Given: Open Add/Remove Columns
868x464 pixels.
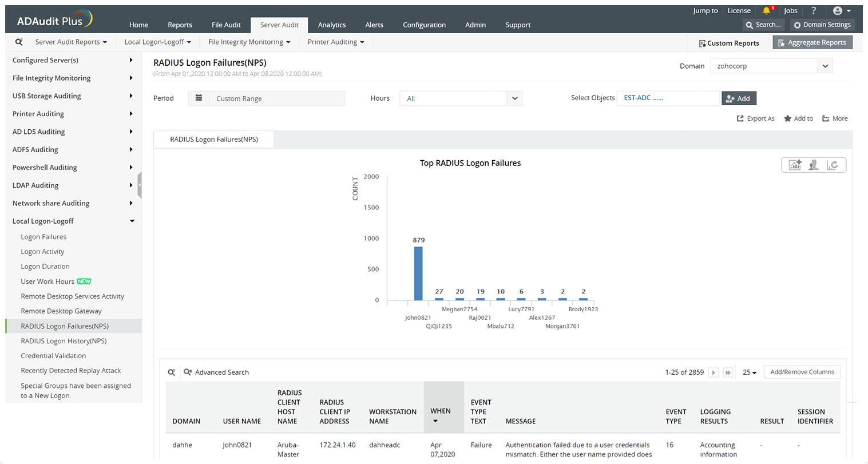Looking at the screenshot, I should coord(802,372).
